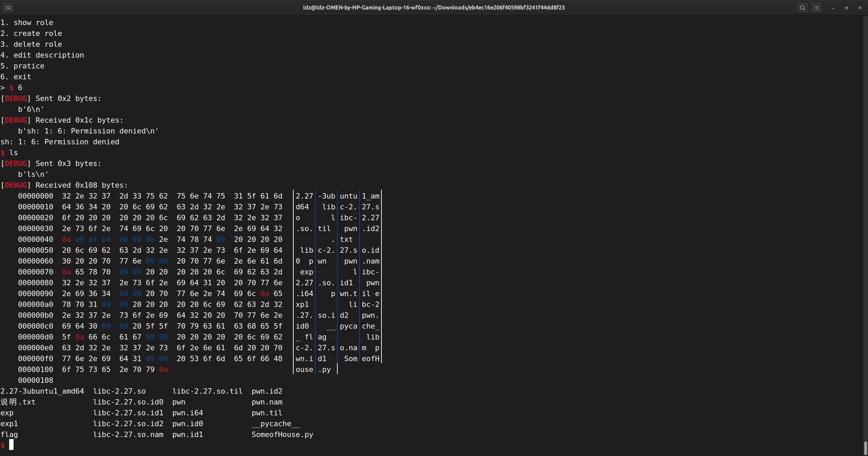This screenshot has height=456, width=868.
Task: Click the window title bar text
Action: [x=434, y=7]
